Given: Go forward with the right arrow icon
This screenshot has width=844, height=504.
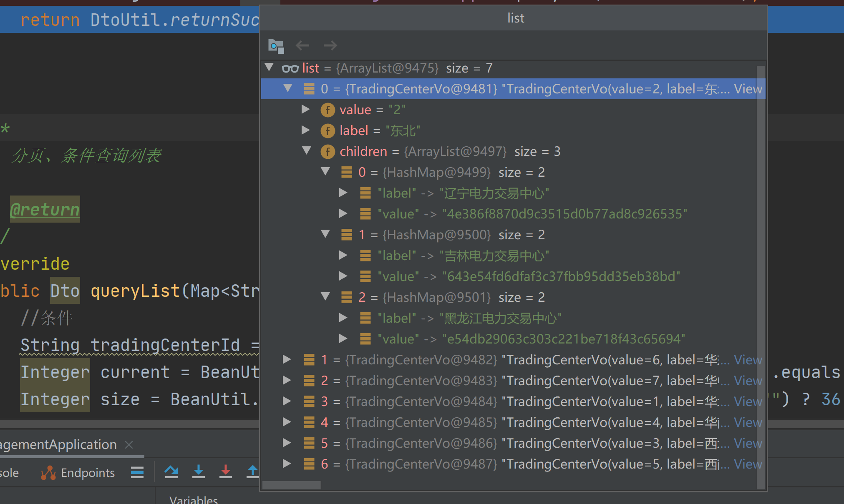Looking at the screenshot, I should [x=330, y=45].
